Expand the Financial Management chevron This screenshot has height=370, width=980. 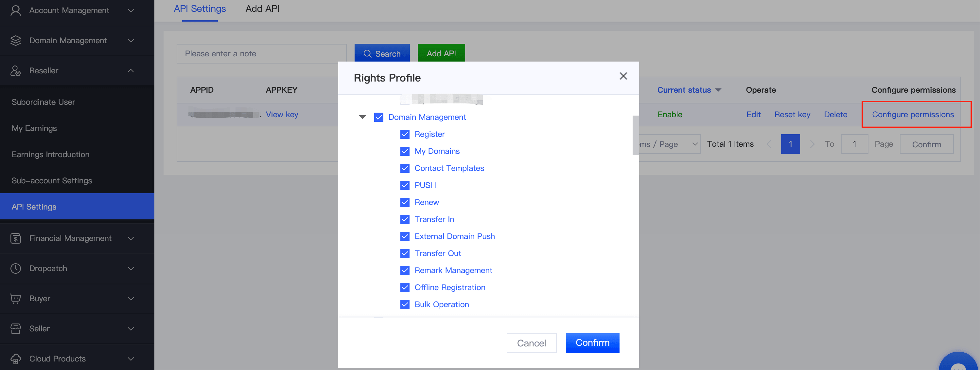point(131,238)
